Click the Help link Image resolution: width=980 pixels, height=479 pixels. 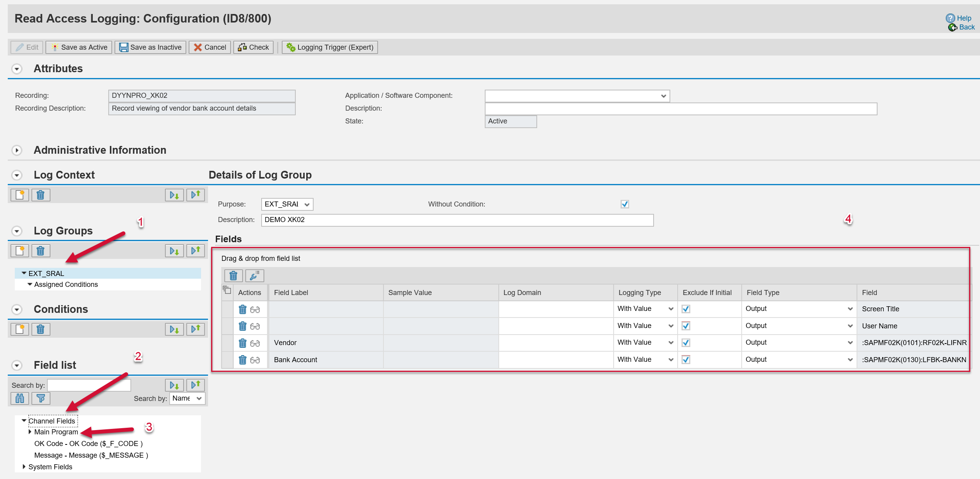tap(963, 18)
